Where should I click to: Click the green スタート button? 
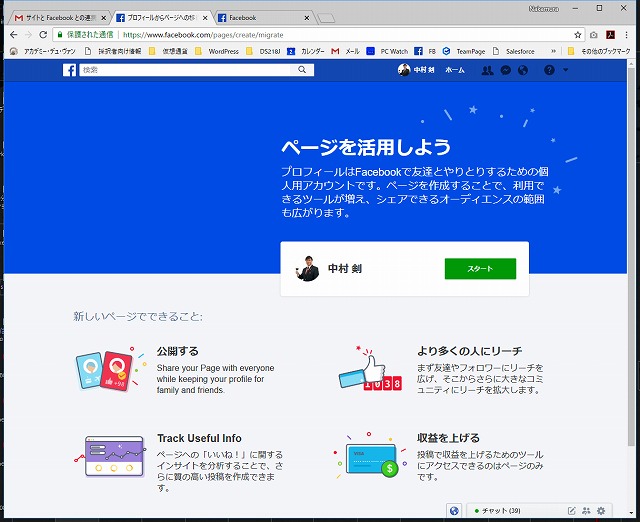click(x=480, y=269)
